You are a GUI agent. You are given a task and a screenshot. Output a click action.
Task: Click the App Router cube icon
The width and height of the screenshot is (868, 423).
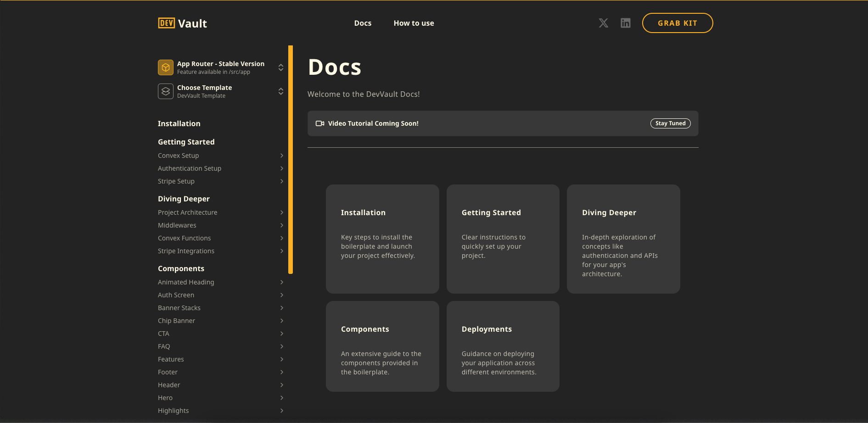click(x=166, y=67)
